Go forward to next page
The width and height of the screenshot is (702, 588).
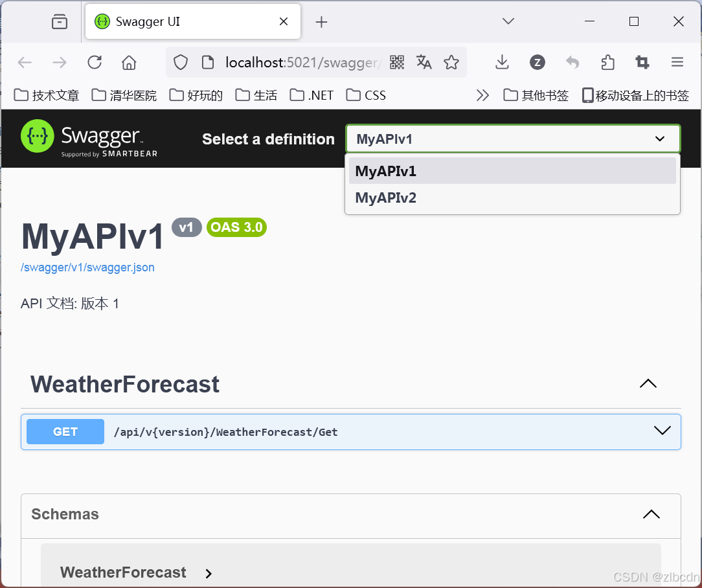59,62
